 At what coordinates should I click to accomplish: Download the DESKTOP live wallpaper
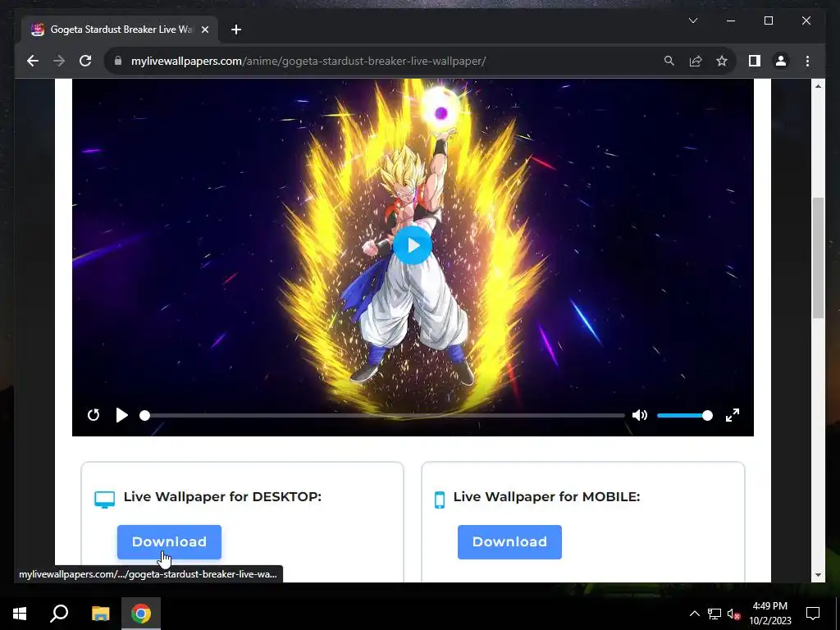[x=169, y=542]
